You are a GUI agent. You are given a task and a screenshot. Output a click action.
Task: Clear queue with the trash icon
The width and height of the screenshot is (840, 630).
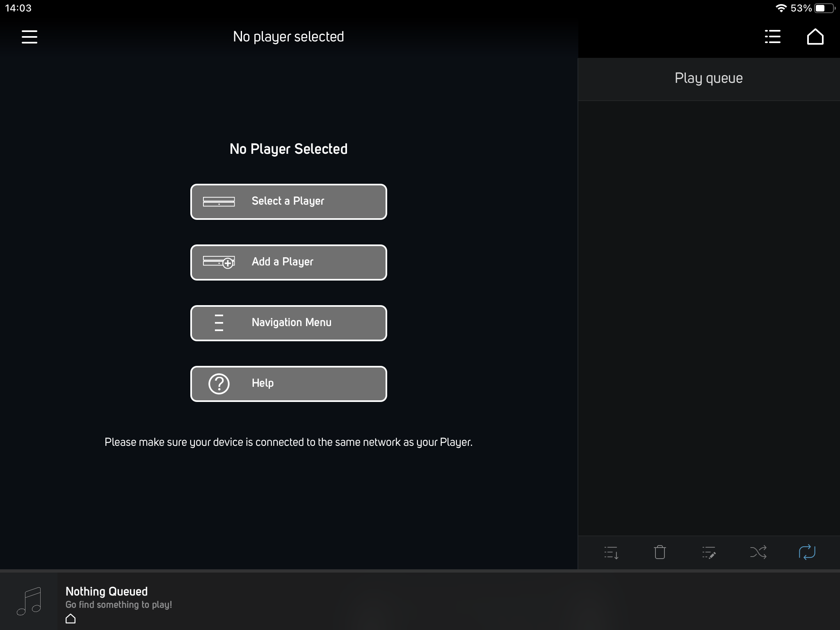[660, 552]
